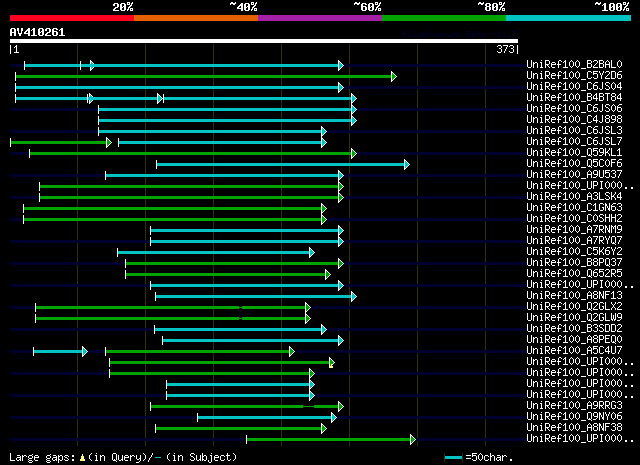The image size is (640, 465).
Task: Select the UniRef100_C5K6Y2 label
Action: point(574,252)
